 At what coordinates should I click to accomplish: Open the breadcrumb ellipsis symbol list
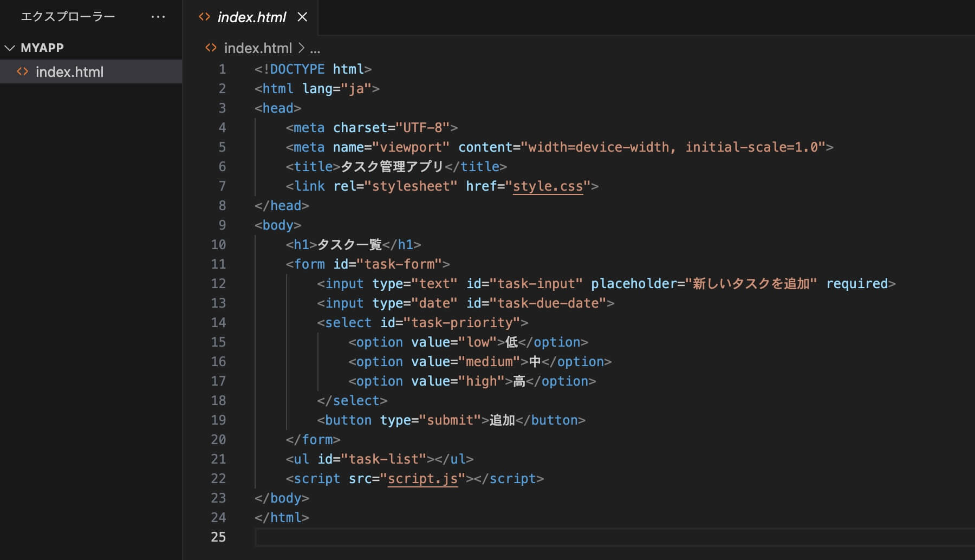click(315, 50)
